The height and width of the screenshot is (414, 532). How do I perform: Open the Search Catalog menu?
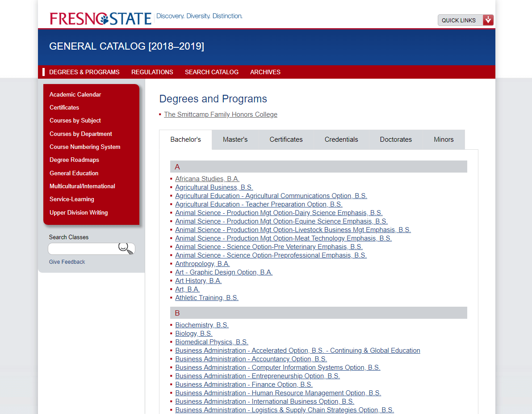212,72
